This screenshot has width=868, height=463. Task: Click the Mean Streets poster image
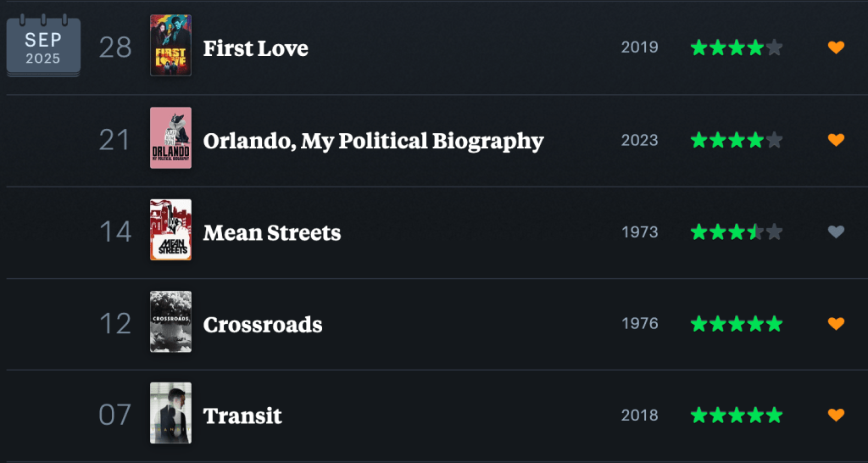tap(170, 230)
